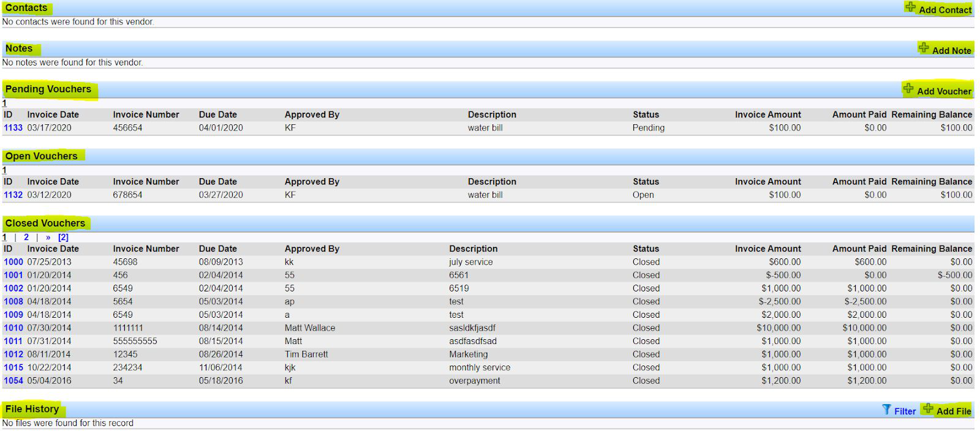Image resolution: width=980 pixels, height=431 pixels.
Task: Click the $-500.00 remaining balance for voucher 1001
Action: 955,275
